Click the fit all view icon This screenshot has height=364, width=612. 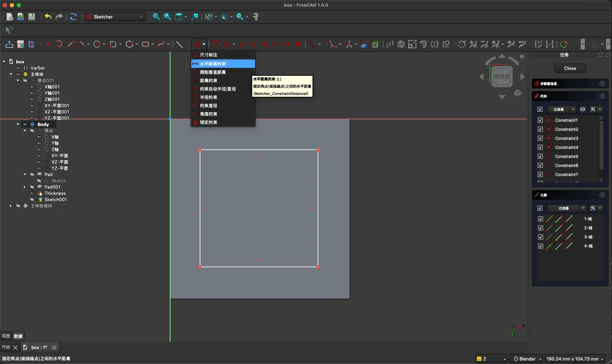[156, 17]
